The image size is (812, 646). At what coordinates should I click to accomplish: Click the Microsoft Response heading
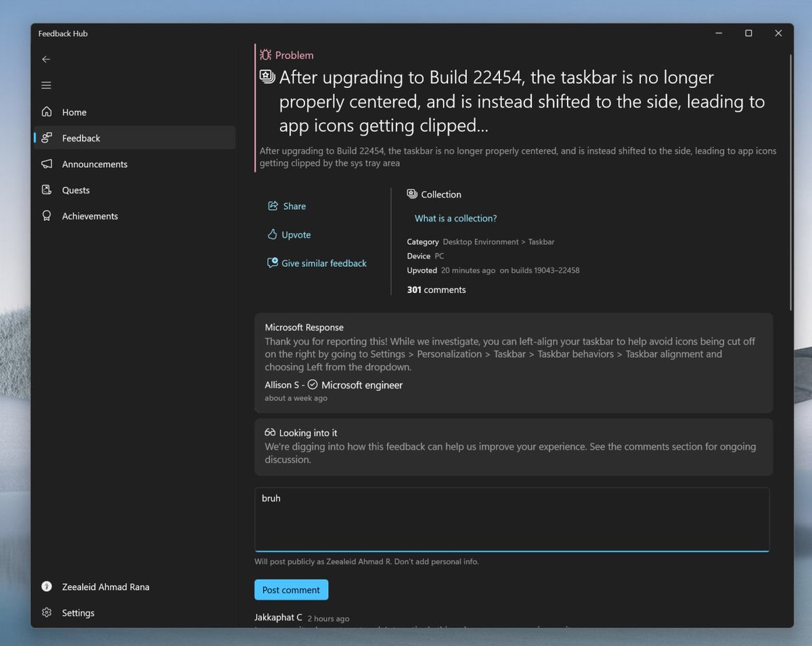(304, 327)
